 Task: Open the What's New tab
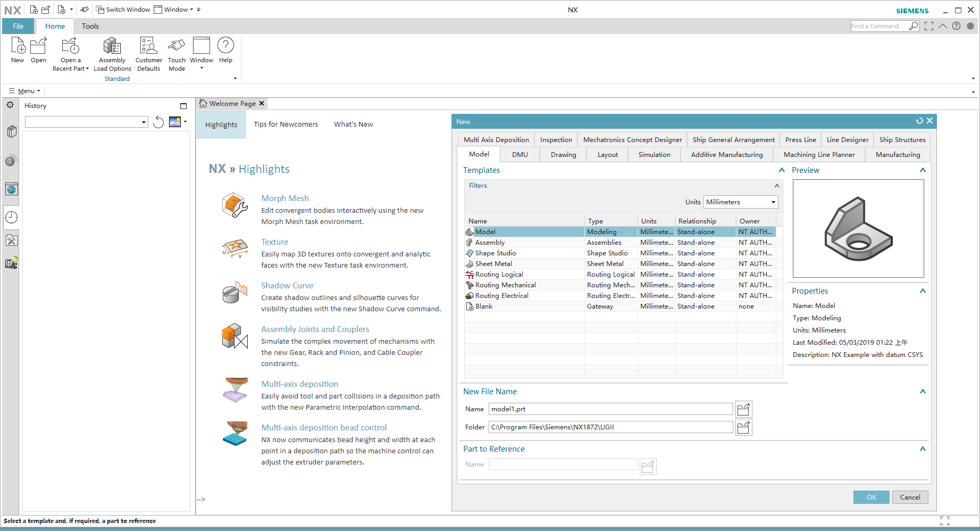[353, 125]
